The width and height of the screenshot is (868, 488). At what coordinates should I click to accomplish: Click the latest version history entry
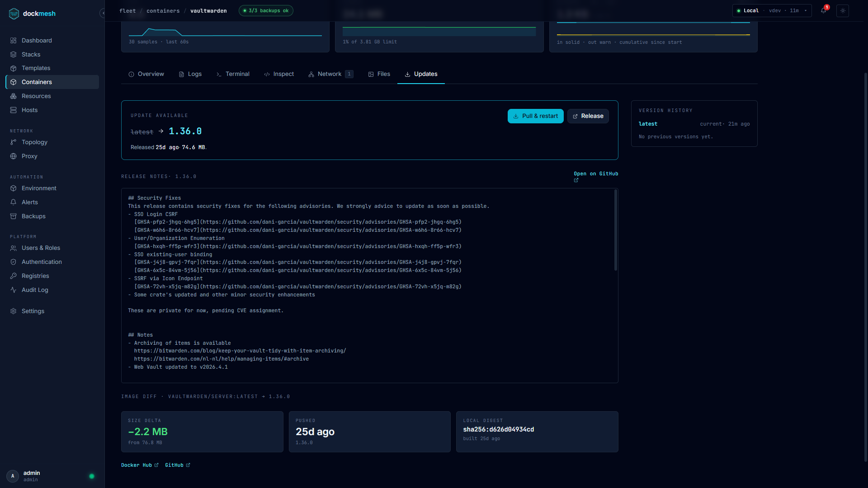[x=694, y=124]
